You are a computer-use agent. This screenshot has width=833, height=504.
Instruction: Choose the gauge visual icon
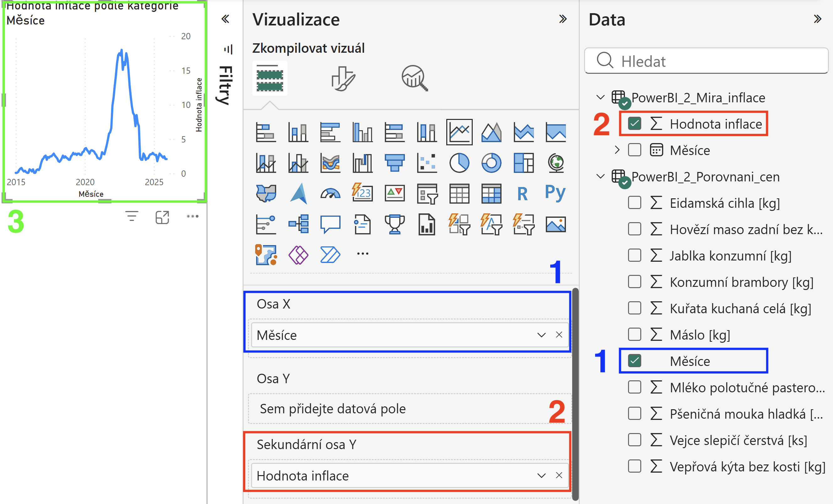330,194
